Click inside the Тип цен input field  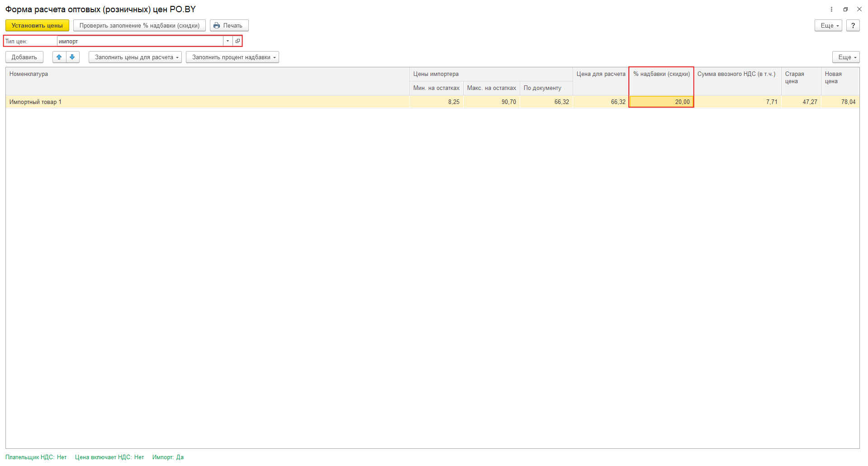pyautogui.click(x=139, y=41)
